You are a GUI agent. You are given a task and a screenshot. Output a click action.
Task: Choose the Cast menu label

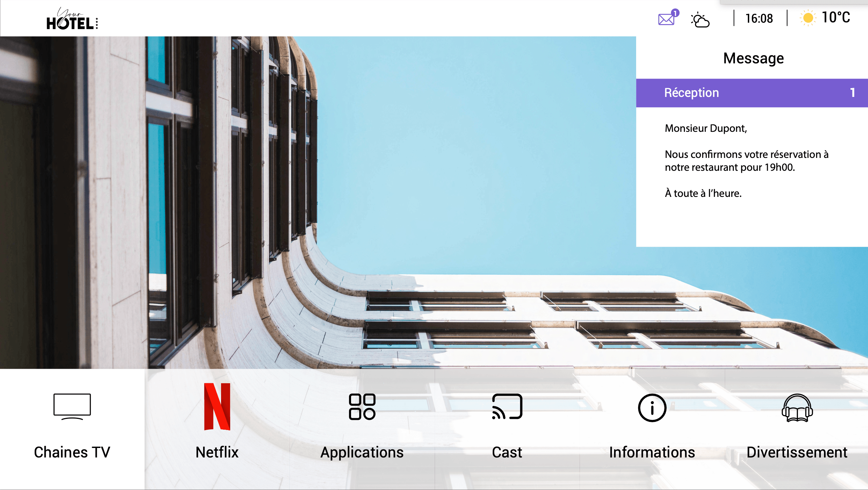point(507,452)
